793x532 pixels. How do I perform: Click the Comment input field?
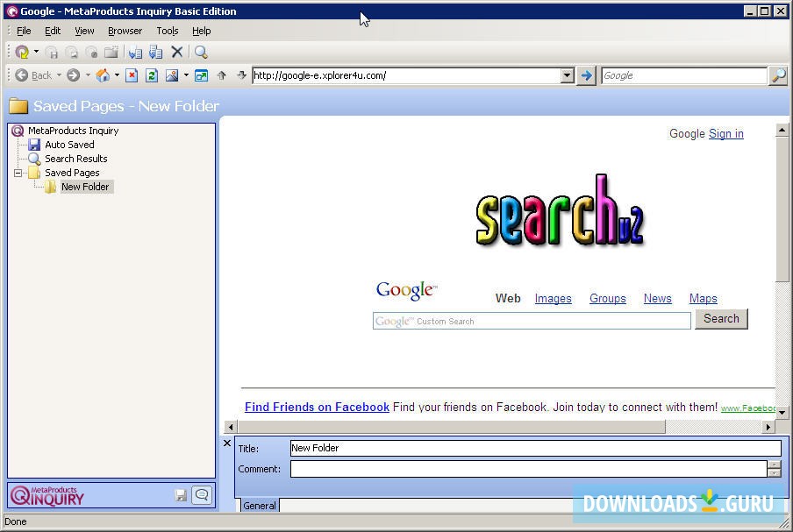(x=528, y=469)
